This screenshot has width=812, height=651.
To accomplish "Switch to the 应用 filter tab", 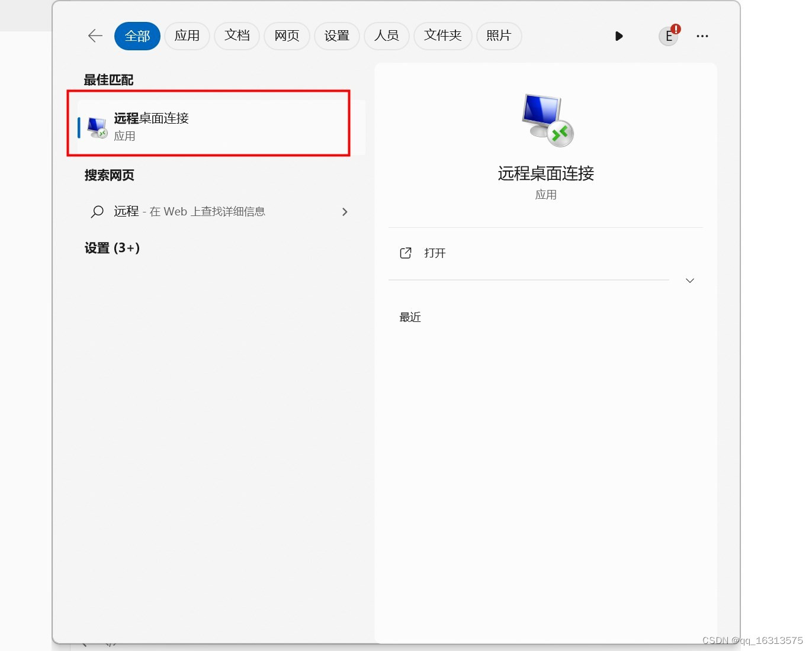I will (187, 36).
